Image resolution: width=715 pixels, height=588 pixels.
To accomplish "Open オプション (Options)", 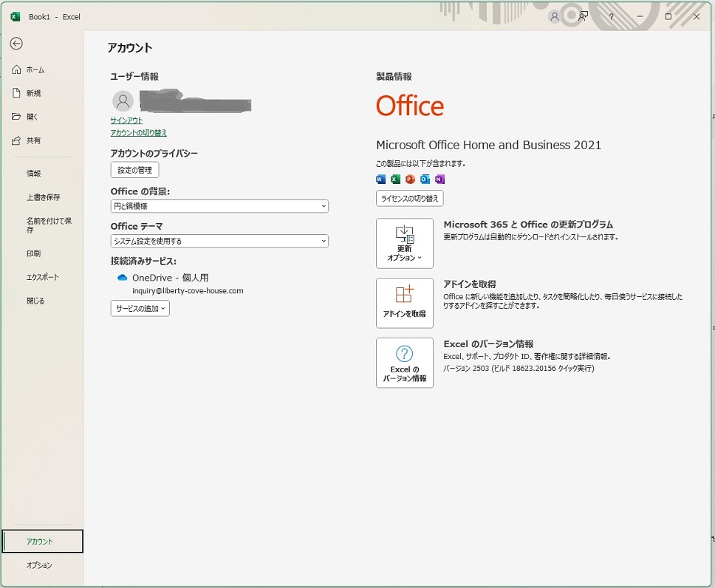I will [39, 565].
